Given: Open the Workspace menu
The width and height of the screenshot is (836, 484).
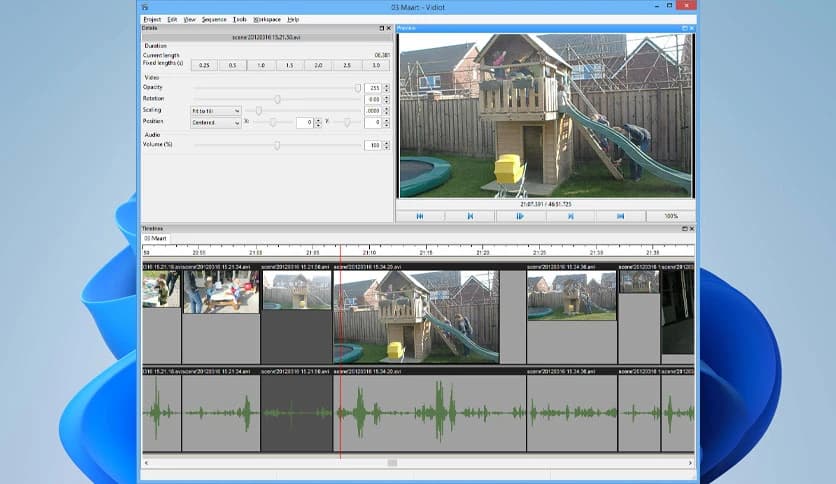Looking at the screenshot, I should (x=267, y=19).
